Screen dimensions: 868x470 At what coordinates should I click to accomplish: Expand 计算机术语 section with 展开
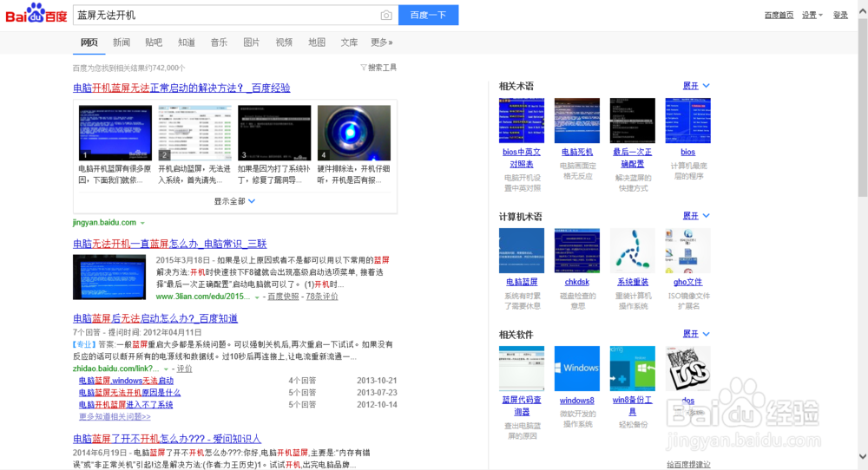pyautogui.click(x=696, y=216)
